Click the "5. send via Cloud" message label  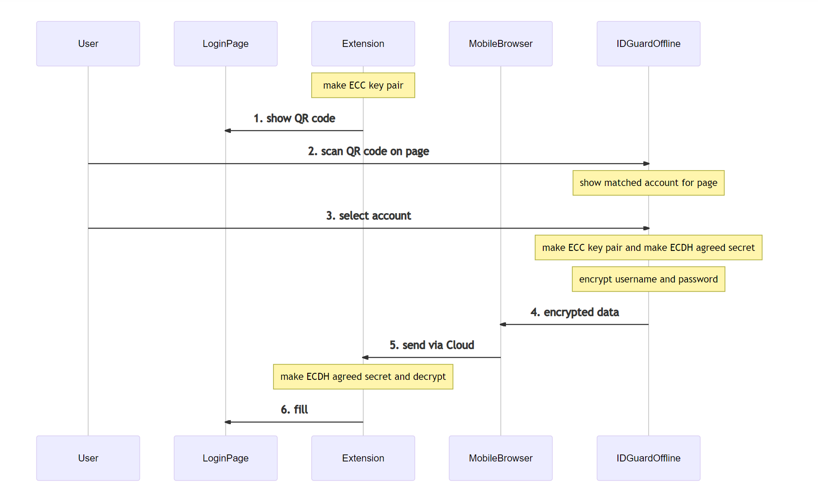[432, 345]
